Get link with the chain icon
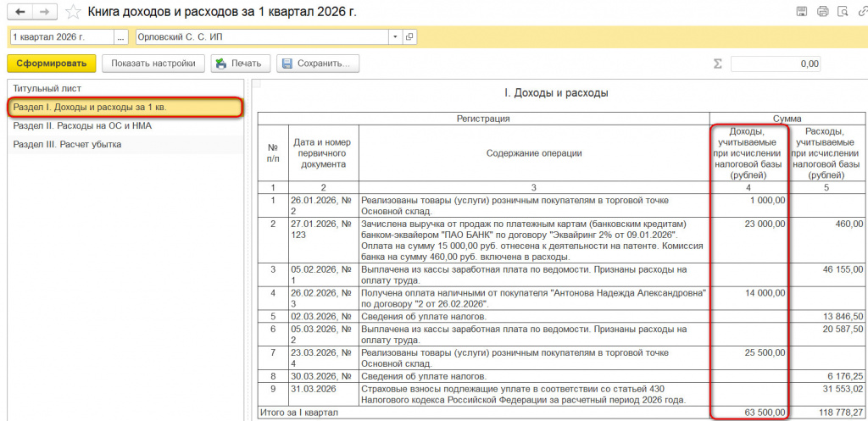Image resolution: width=868 pixels, height=421 pixels. [862, 11]
